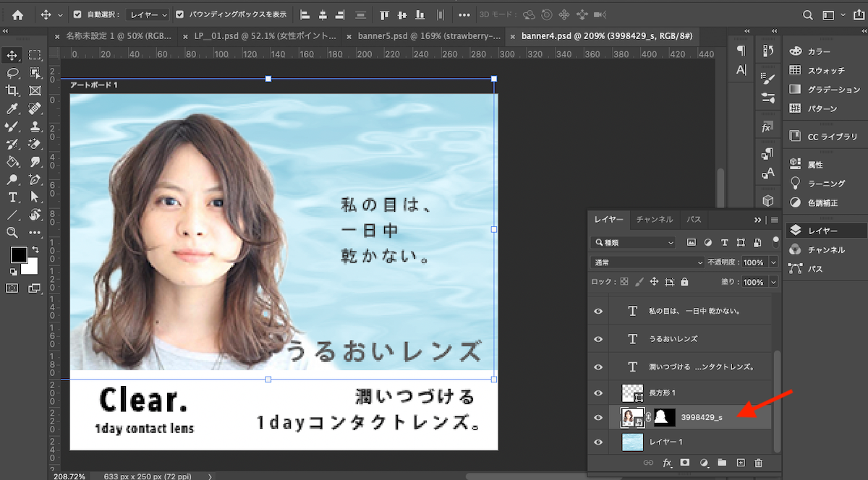
Task: Select the Rectangular Marquee tool
Action: (35, 55)
